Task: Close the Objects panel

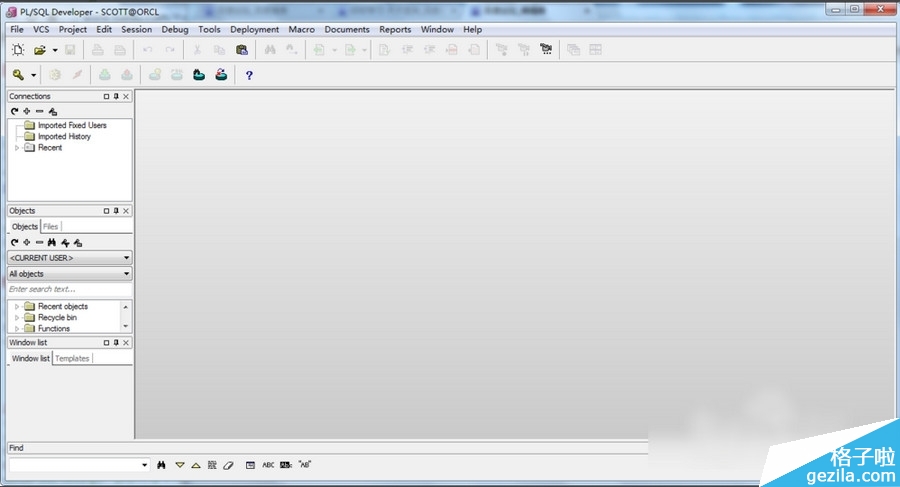Action: (x=126, y=211)
